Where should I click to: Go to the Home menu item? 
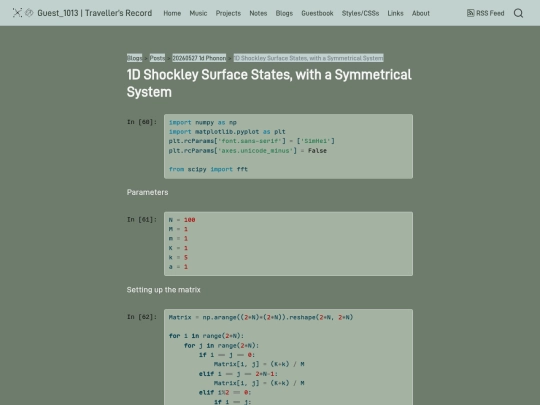point(172,13)
